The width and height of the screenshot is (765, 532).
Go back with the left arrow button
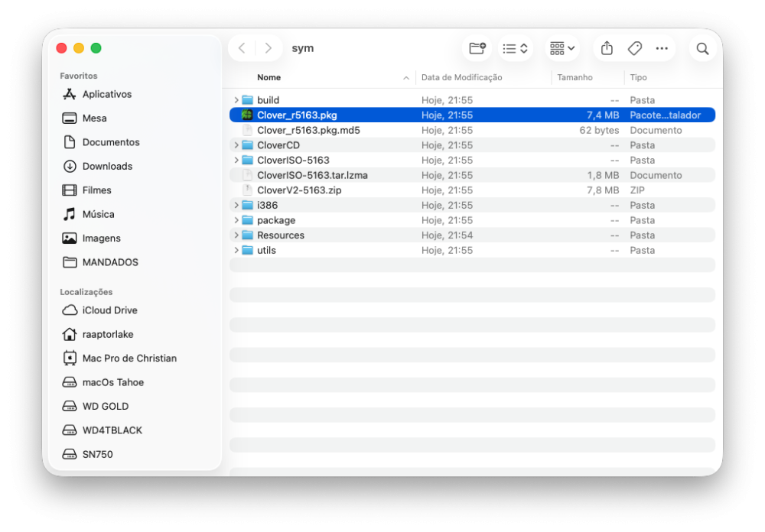click(242, 48)
